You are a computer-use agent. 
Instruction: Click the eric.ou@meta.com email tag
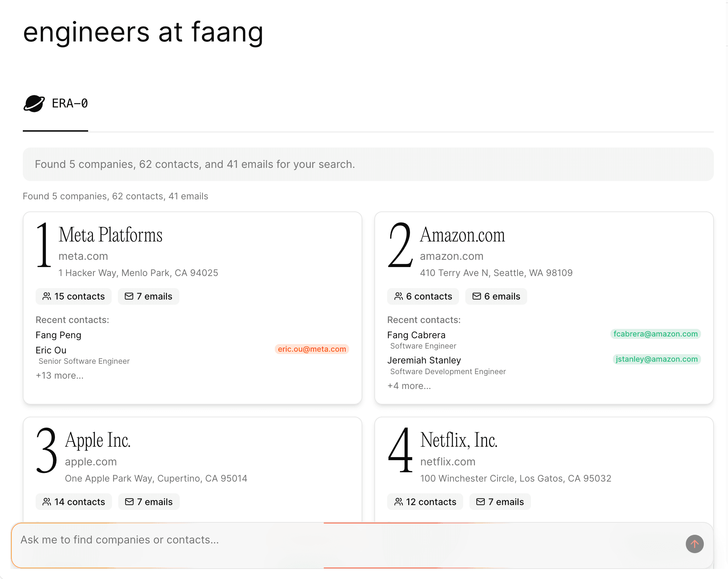(x=312, y=349)
